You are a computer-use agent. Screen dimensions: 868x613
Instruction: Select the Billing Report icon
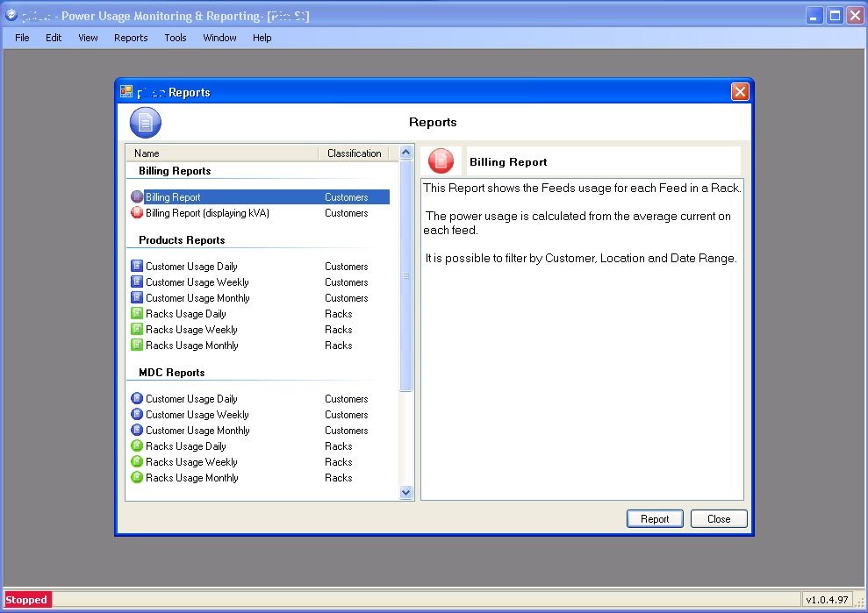[138, 196]
